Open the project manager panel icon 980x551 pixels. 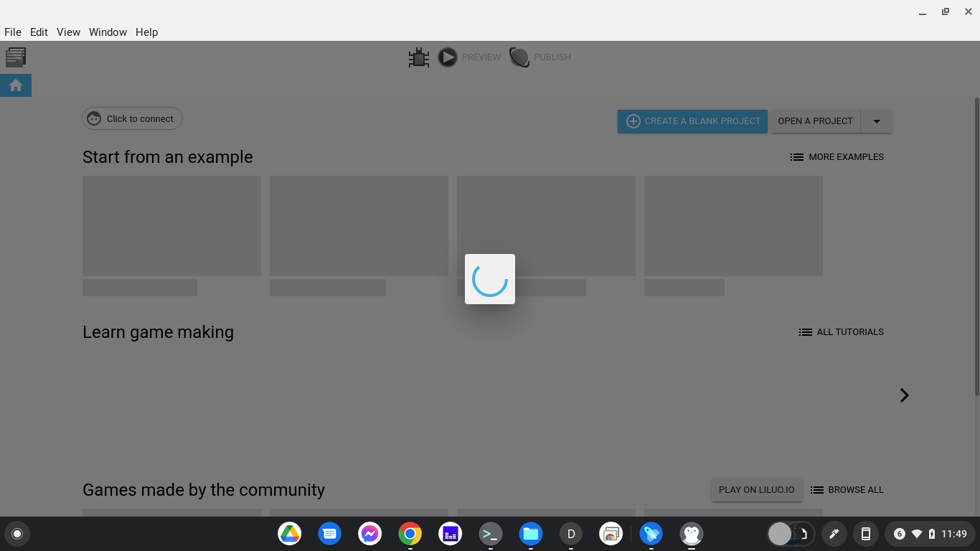point(16,57)
